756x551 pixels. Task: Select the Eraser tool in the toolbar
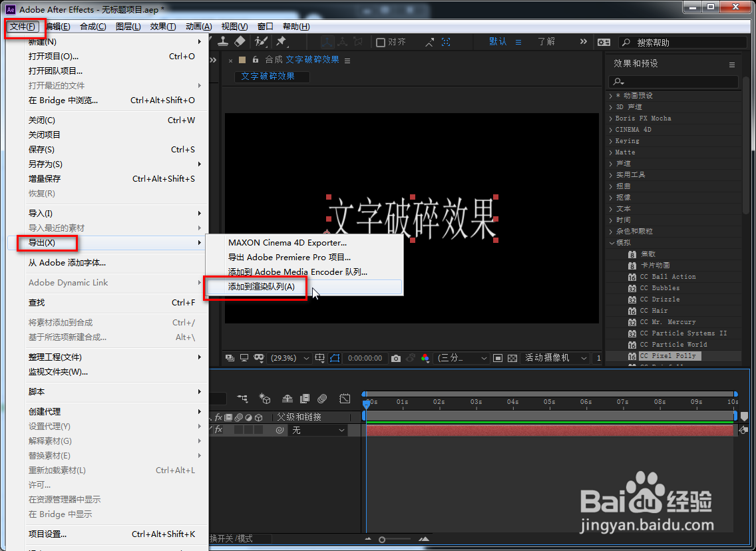239,41
